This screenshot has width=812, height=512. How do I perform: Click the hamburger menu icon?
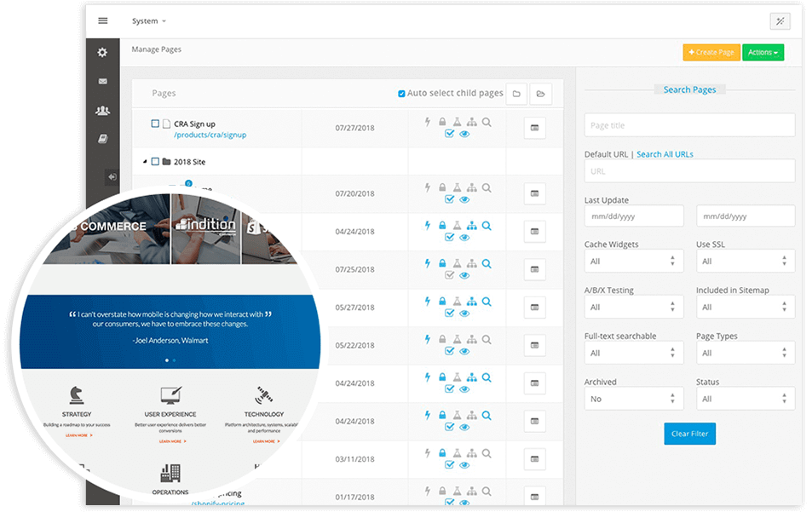click(103, 21)
